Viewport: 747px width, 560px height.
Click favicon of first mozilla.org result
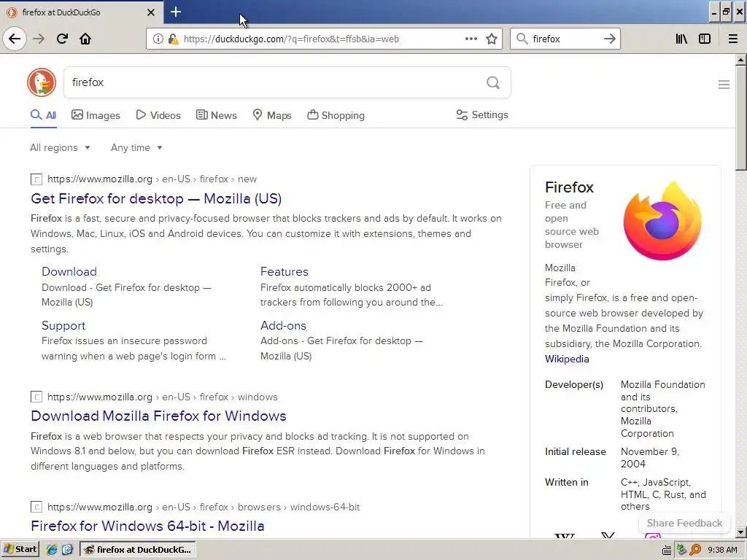36,179
